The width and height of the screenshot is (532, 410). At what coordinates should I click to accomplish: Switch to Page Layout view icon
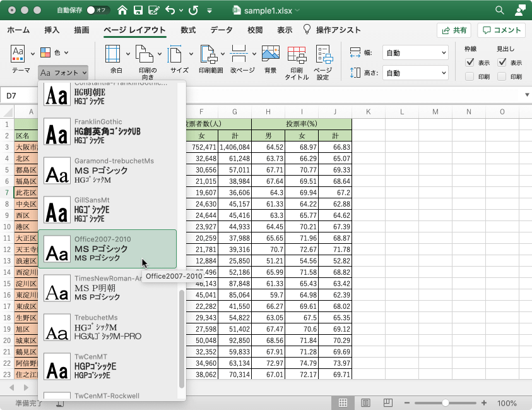[x=365, y=403]
